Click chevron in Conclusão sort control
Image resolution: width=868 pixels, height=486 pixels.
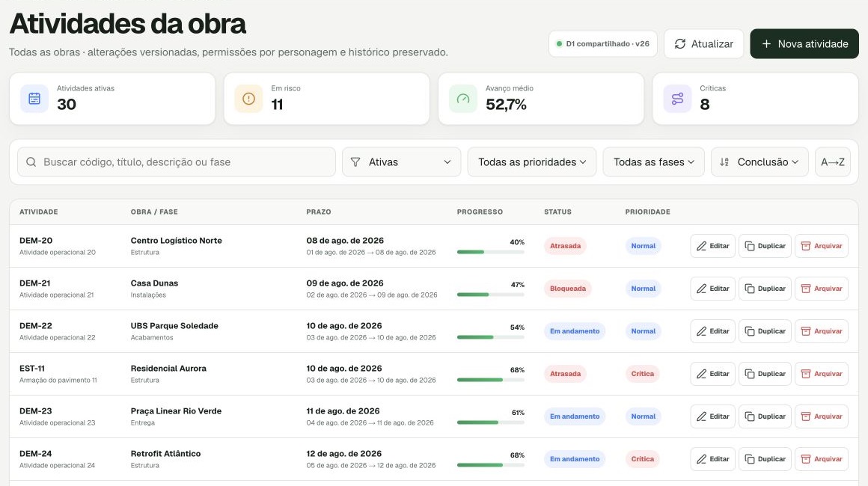tap(795, 162)
